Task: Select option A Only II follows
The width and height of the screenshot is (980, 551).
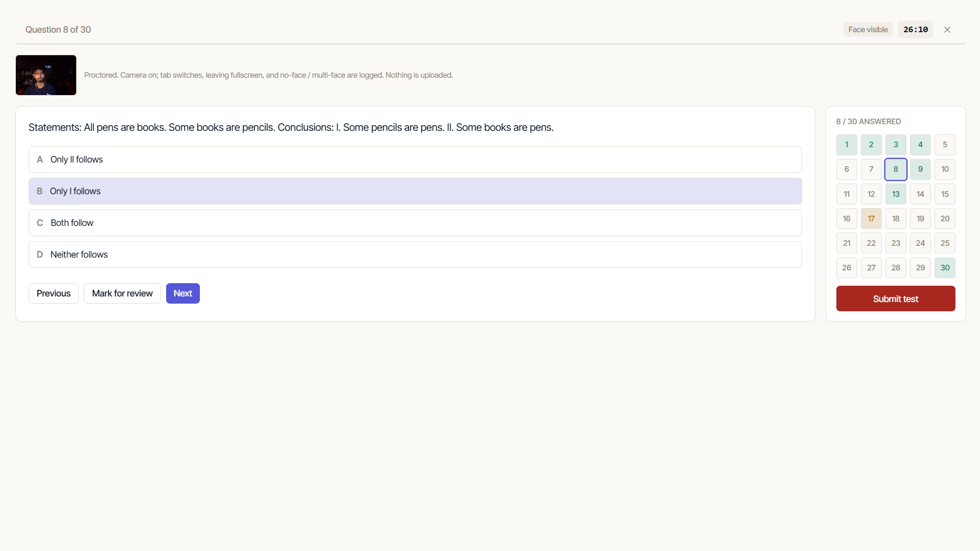Action: pos(415,159)
